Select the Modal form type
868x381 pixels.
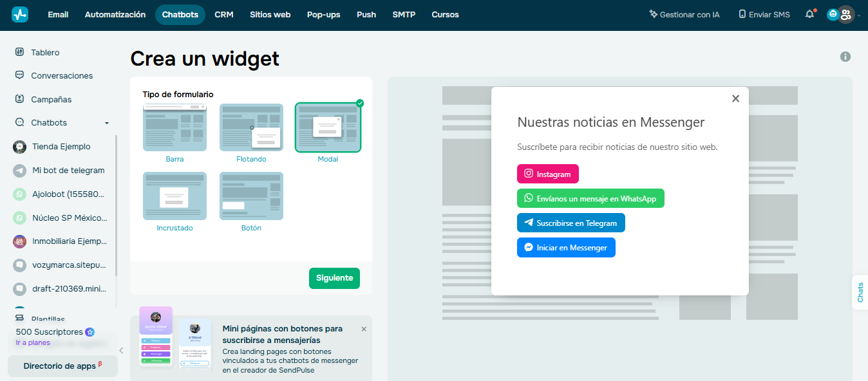coord(328,134)
